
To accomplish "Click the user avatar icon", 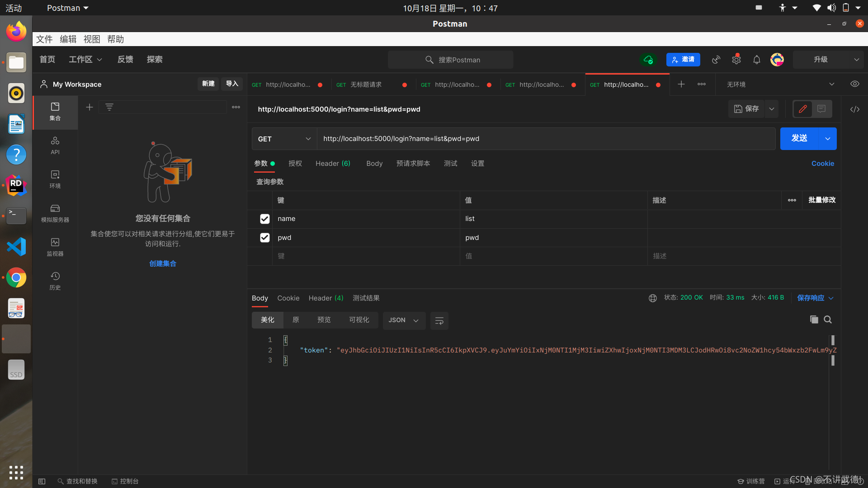I will coord(777,60).
